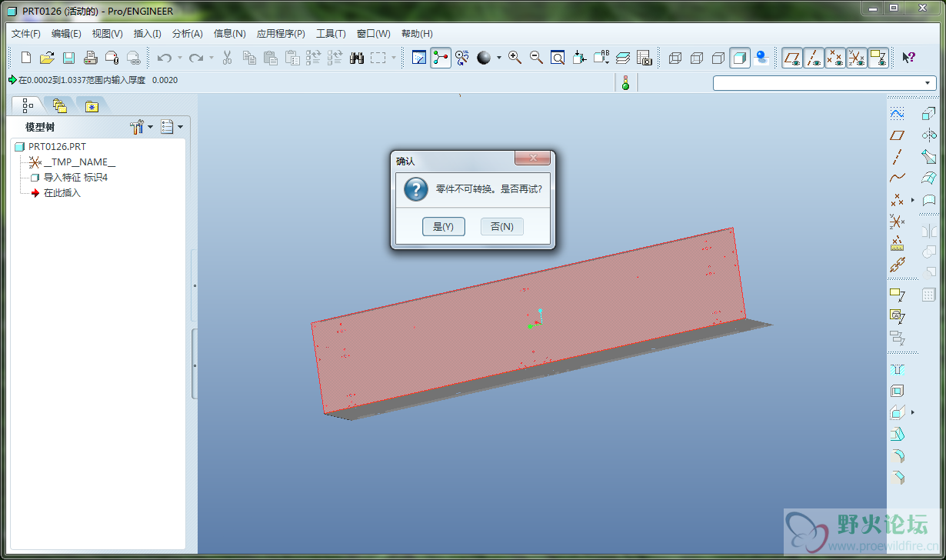The image size is (946, 560).
Task: Click the redo arrow in the toolbar
Action: (196, 58)
